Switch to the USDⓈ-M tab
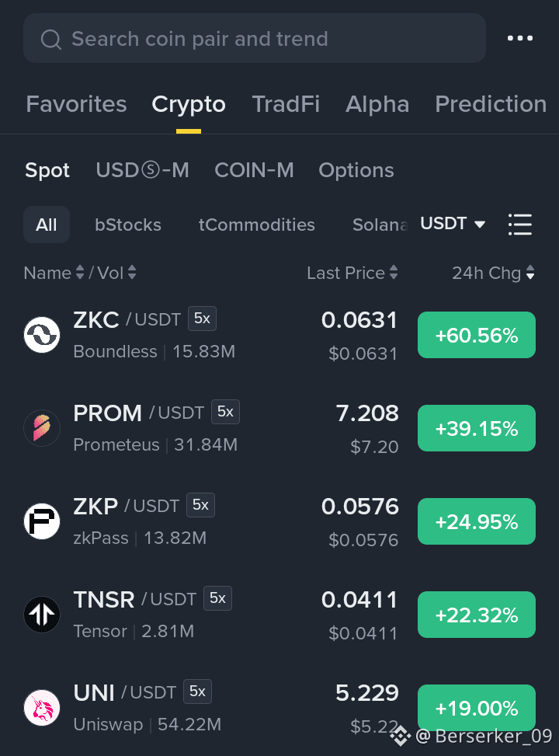Image resolution: width=559 pixels, height=756 pixels. point(143,170)
